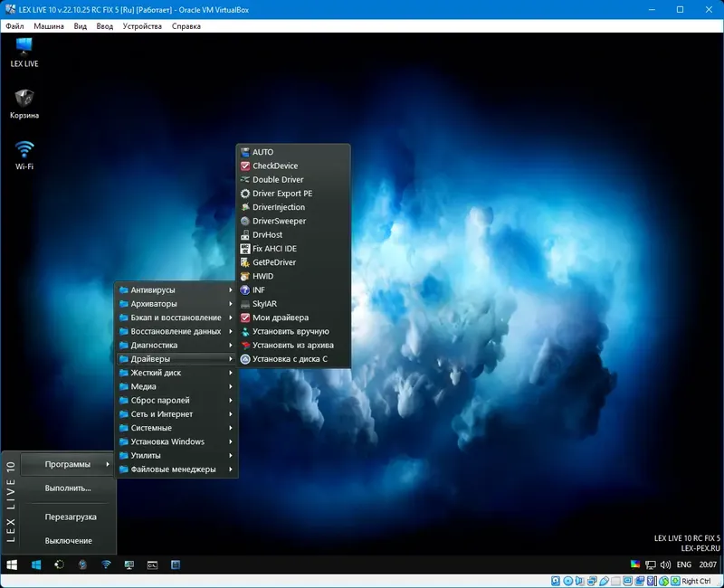The image size is (724, 588).
Task: Select the Драйверы menu entry
Action: [176, 359]
